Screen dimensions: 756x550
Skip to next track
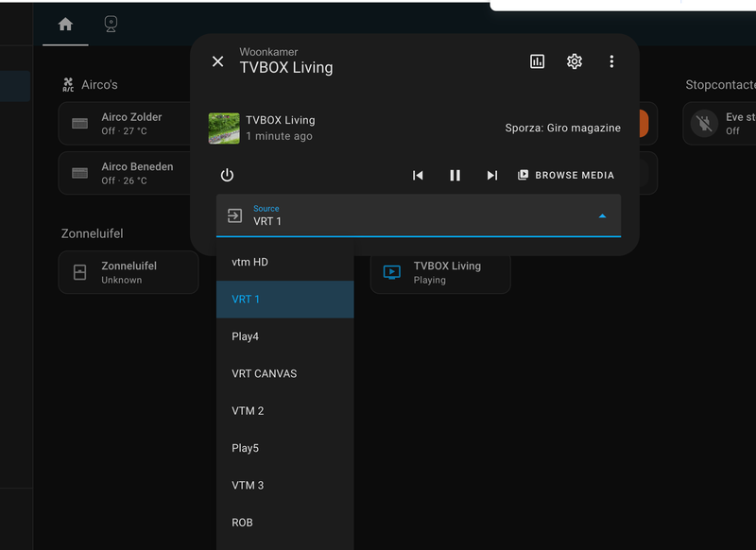tap(491, 175)
